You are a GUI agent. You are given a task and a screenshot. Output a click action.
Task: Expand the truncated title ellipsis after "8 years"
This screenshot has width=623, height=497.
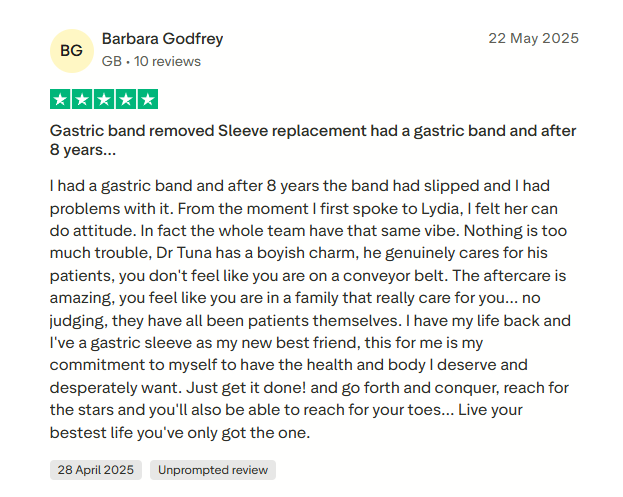click(x=109, y=150)
